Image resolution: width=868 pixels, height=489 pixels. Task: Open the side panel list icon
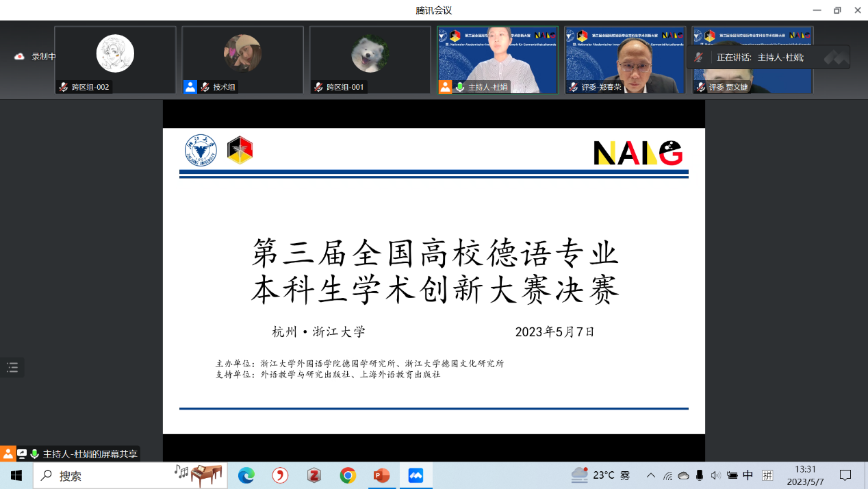[12, 368]
